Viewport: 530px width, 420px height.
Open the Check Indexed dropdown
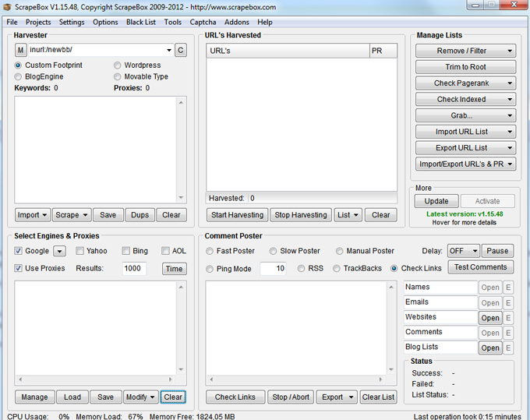click(x=465, y=99)
